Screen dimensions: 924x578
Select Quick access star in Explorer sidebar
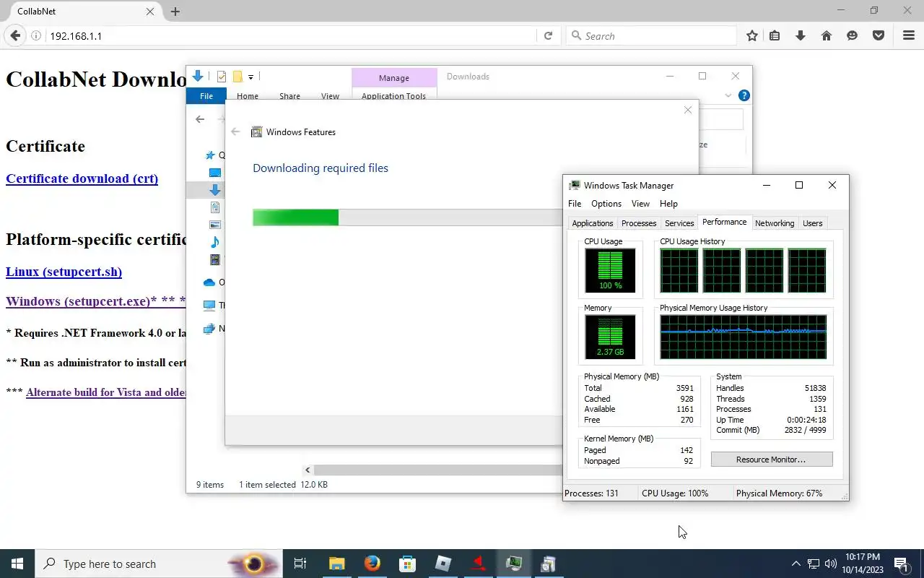pyautogui.click(x=210, y=155)
